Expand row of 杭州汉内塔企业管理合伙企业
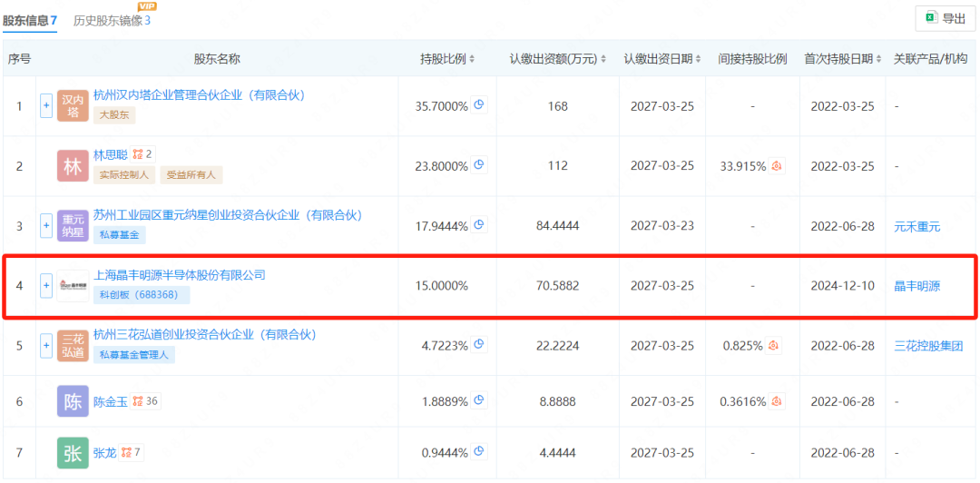 46,106
